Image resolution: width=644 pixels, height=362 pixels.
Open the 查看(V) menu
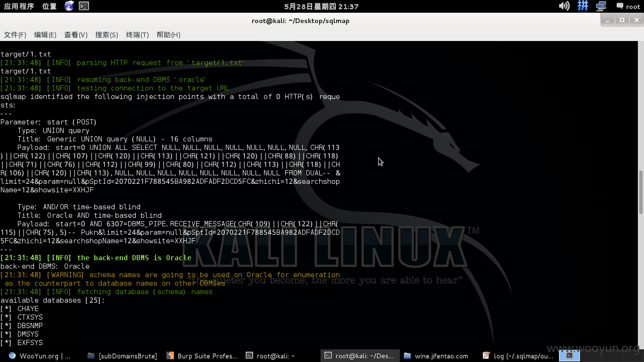pos(76,35)
